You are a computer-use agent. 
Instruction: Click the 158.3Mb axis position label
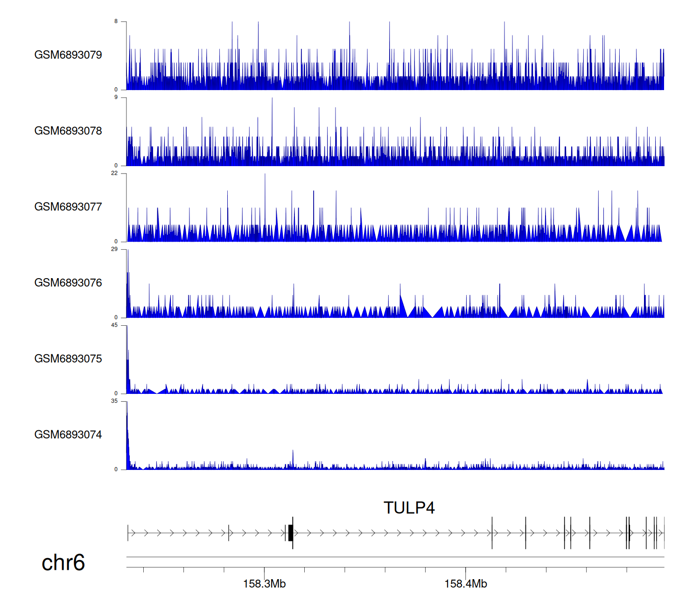(264, 584)
